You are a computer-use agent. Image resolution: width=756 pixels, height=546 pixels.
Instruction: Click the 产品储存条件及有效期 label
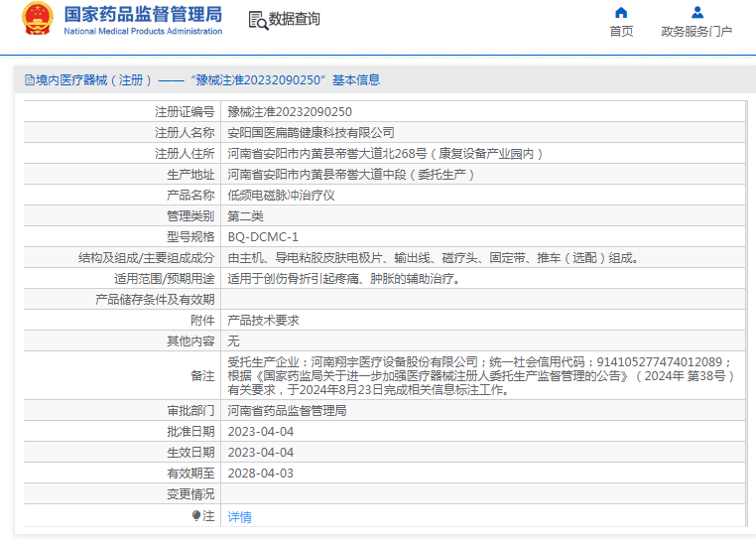tap(155, 300)
